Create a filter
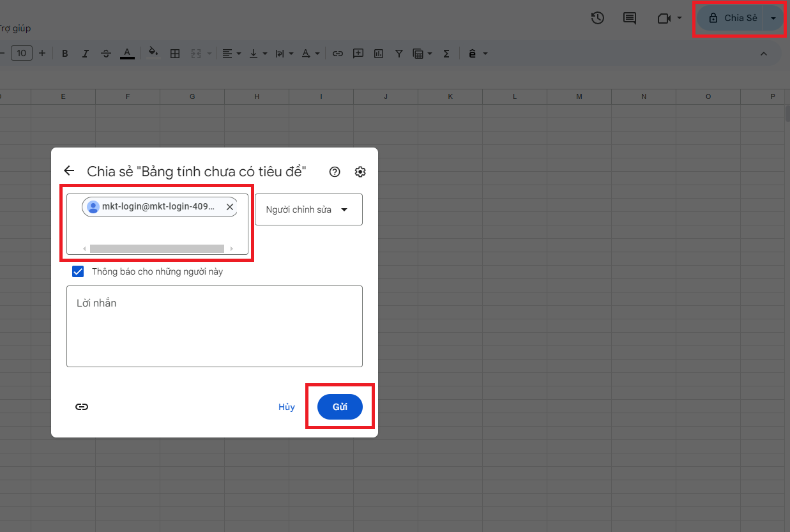The width and height of the screenshot is (790, 532). pos(399,53)
